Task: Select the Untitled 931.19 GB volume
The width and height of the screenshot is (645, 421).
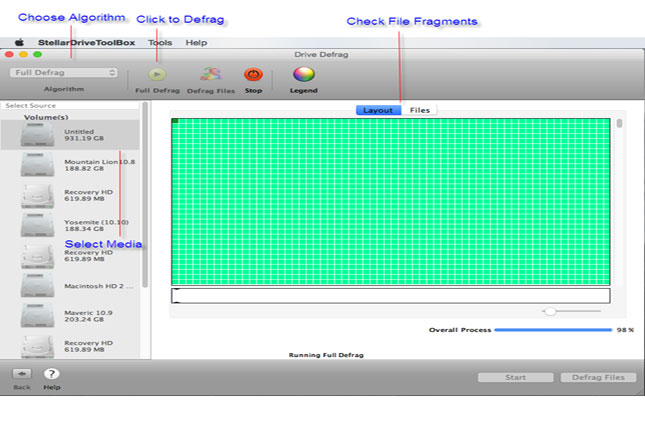Action: (70, 135)
